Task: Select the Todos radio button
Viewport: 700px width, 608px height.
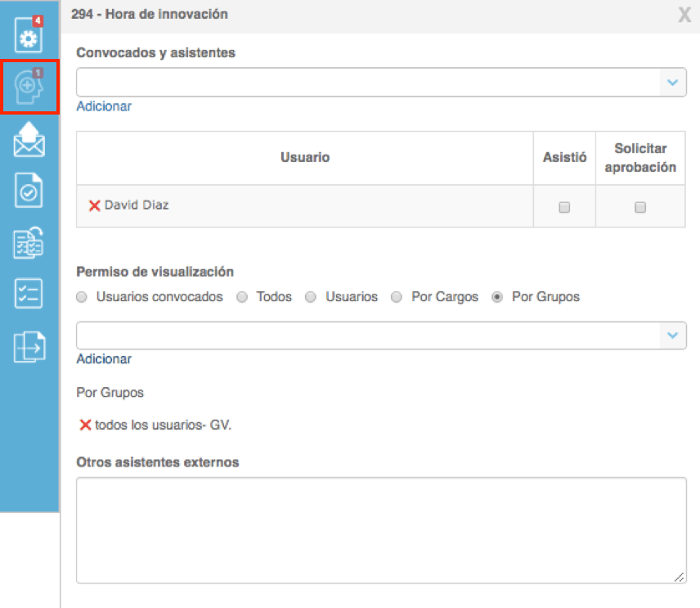Action: [x=241, y=297]
